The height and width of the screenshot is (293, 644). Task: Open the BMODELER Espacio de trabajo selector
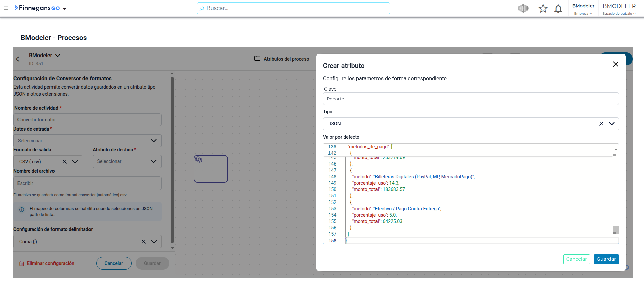click(619, 9)
